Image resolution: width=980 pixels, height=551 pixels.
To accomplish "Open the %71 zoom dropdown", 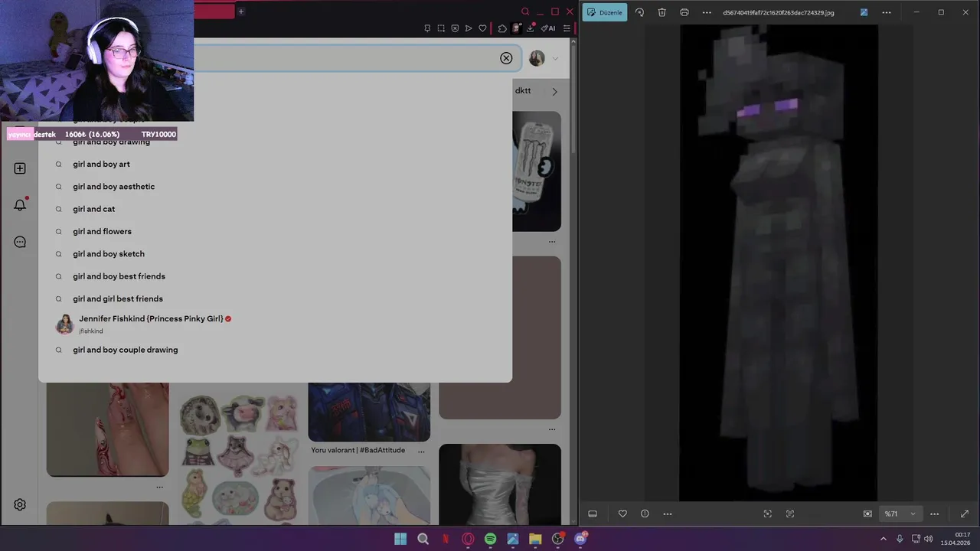I will [900, 514].
